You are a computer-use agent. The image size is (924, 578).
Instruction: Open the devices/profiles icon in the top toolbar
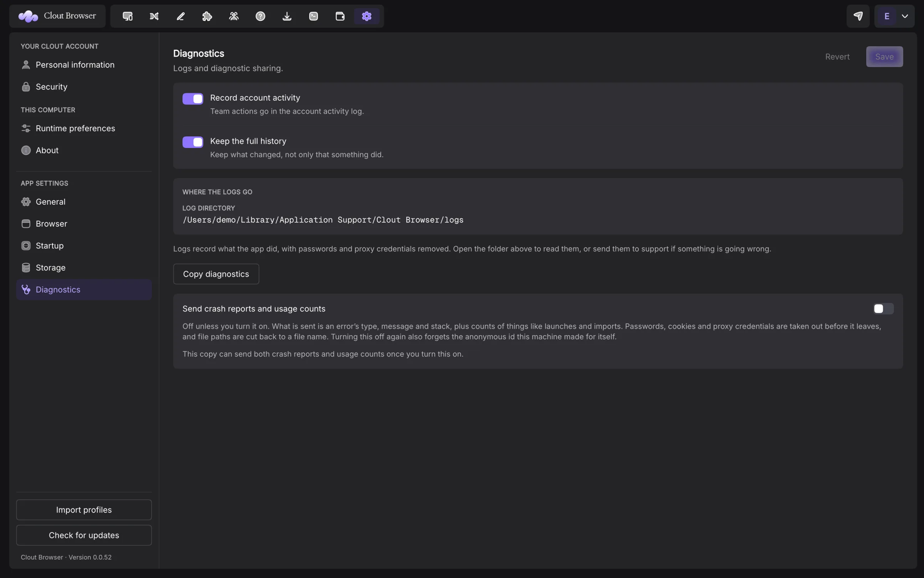(127, 16)
